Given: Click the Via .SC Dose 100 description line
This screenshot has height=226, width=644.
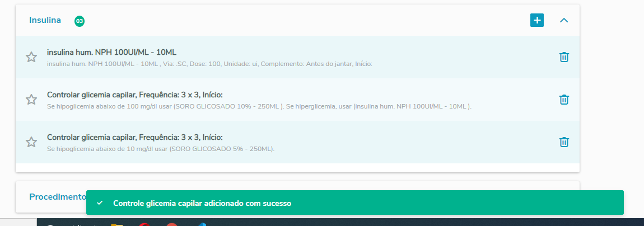Looking at the screenshot, I should tap(209, 64).
